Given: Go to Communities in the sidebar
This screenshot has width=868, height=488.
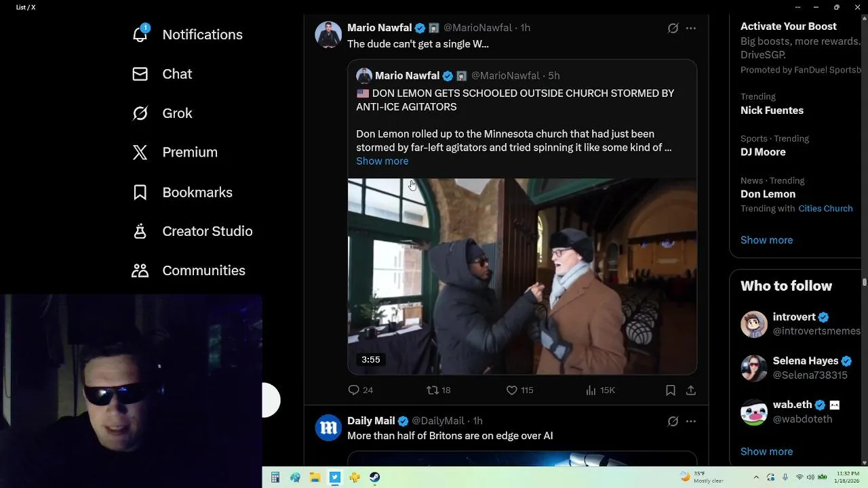Looking at the screenshot, I should coord(203,270).
